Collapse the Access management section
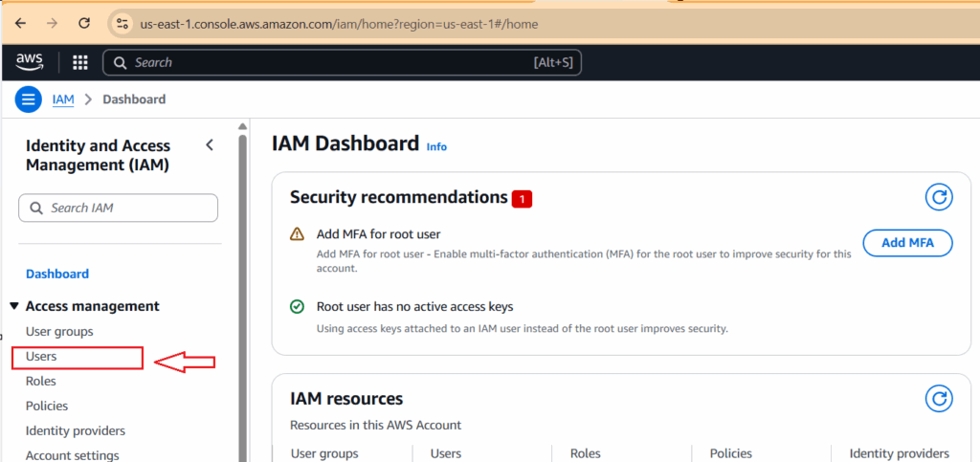Viewport: 980px width, 462px height. point(14,306)
